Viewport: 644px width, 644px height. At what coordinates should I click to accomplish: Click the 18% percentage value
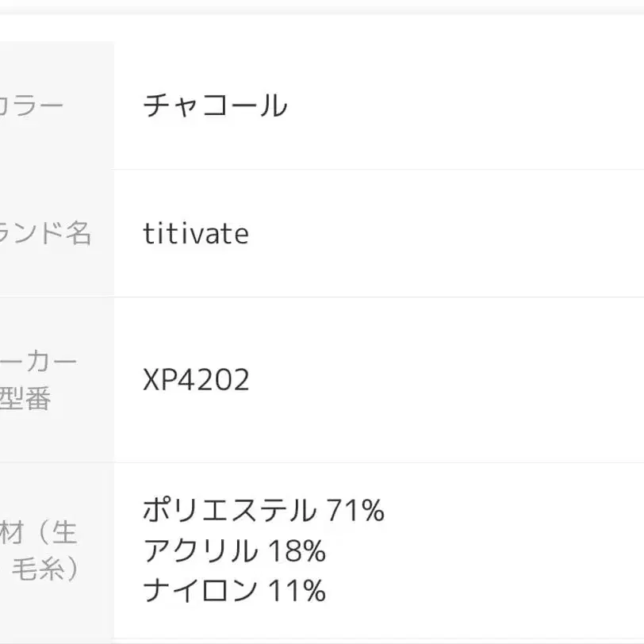coord(297,551)
